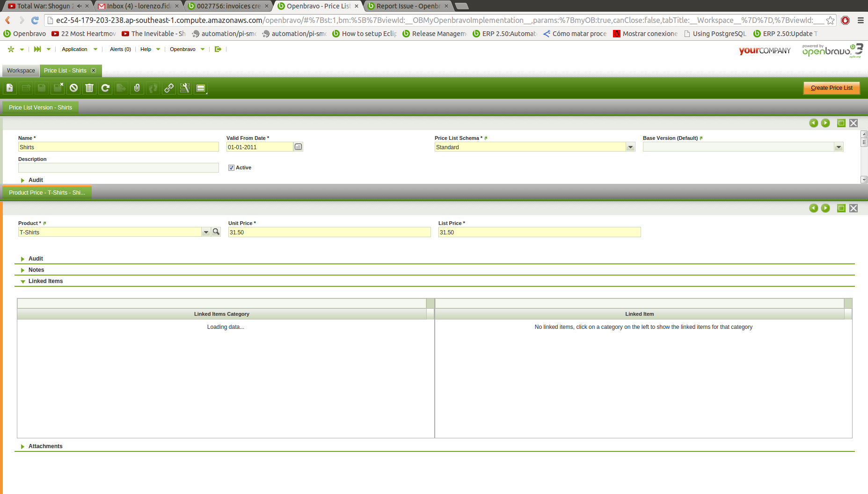The image size is (868, 494).
Task: Click the browser reload button
Action: coord(35,20)
